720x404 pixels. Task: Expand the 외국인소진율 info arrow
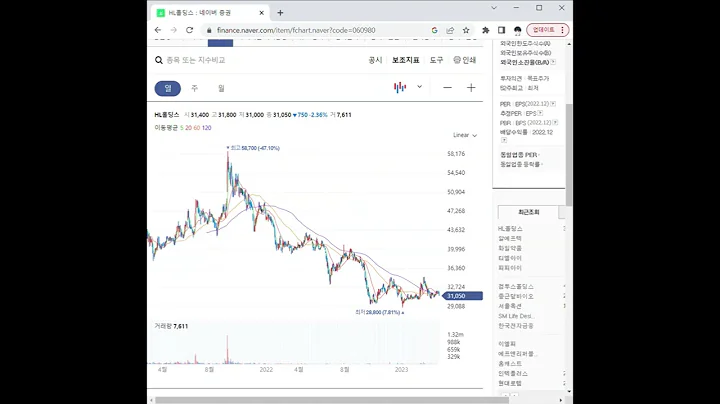point(553,62)
